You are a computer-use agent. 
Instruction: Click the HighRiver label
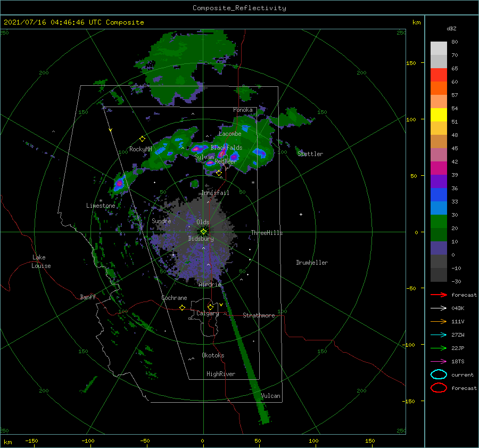point(221,374)
